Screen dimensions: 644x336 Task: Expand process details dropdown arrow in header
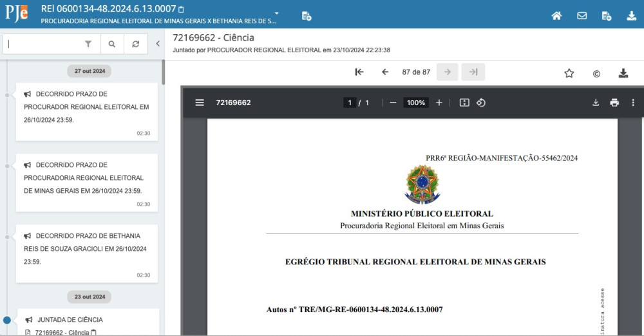point(277,13)
